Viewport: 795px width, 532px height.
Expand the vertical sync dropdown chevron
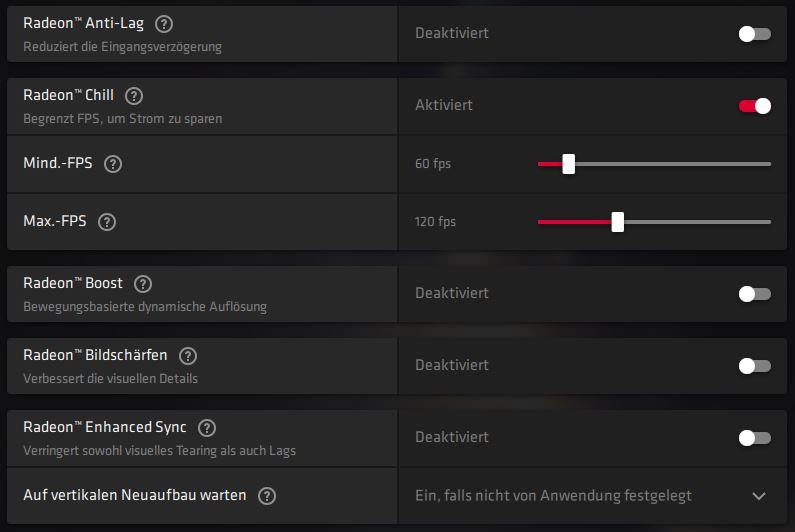coord(759,496)
